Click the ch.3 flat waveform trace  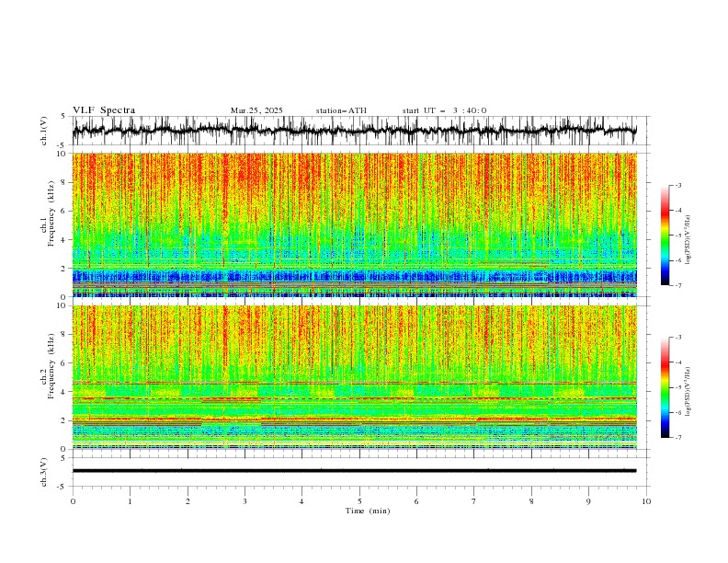(354, 471)
